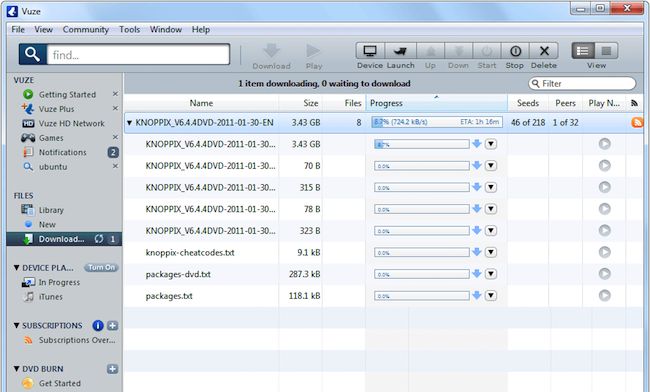Select the Downloading sidebar entry
This screenshot has height=392, width=650.
pyautogui.click(x=64, y=239)
